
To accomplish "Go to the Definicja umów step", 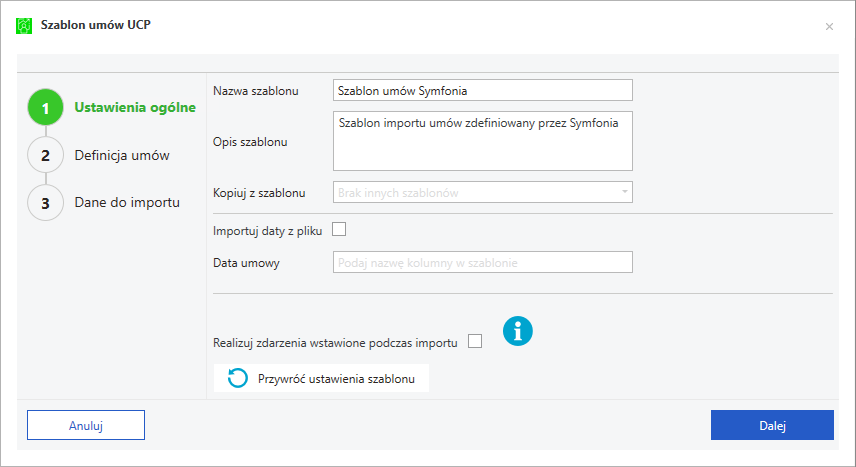I will [x=122, y=155].
